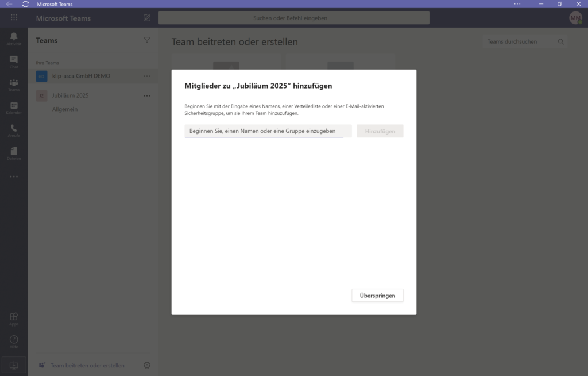Select the Jubiläum 2025 team
This screenshot has height=376, width=588.
[x=93, y=96]
